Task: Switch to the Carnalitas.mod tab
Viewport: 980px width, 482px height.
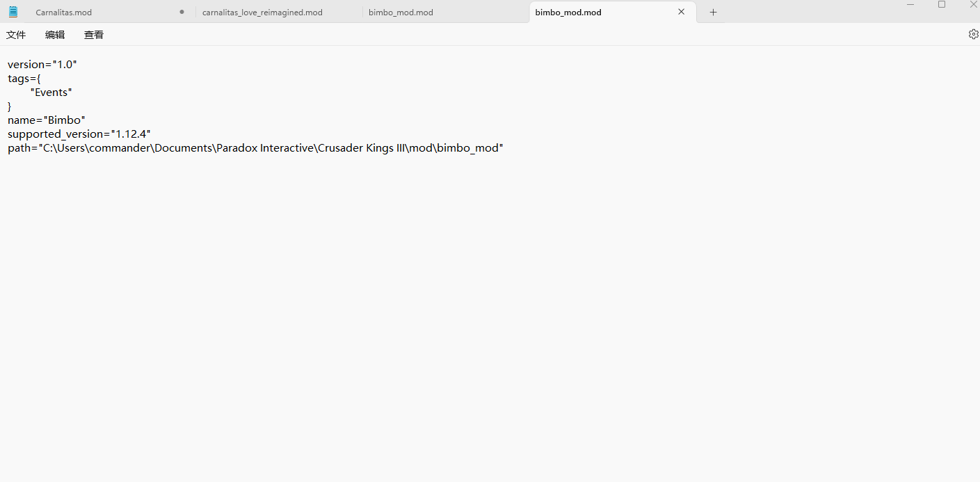Action: point(64,13)
